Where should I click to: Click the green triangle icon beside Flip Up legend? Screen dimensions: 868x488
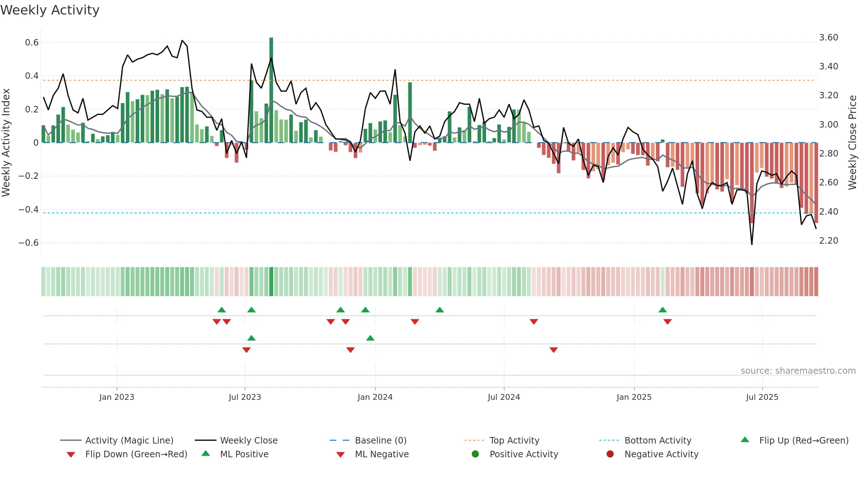pyautogui.click(x=745, y=440)
